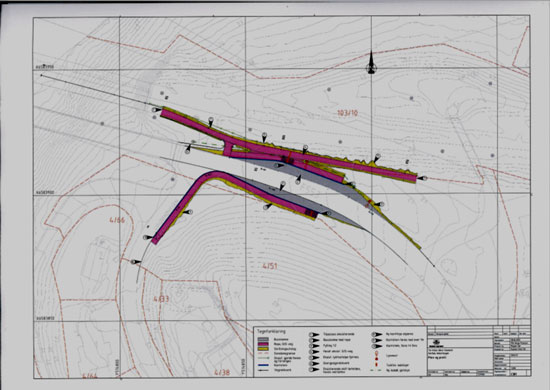The image size is (550, 390).
Task: Click the callout marker below the curved road's south end
Action: [135, 262]
